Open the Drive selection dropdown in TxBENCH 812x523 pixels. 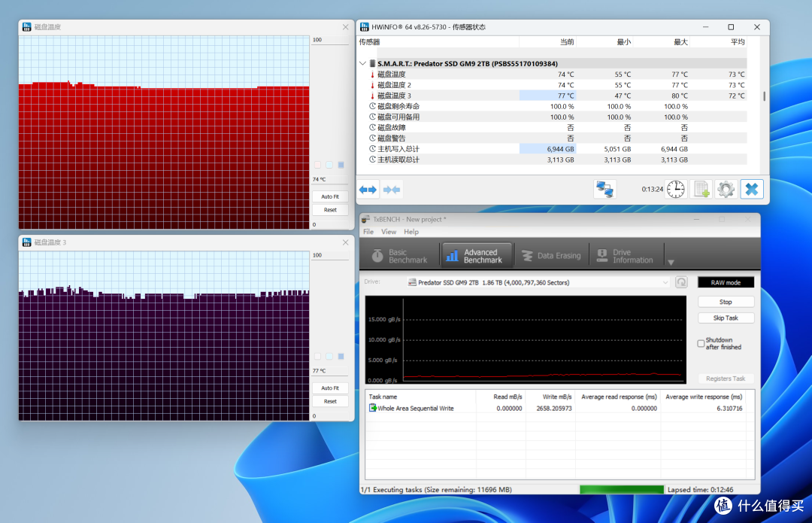[x=665, y=282]
